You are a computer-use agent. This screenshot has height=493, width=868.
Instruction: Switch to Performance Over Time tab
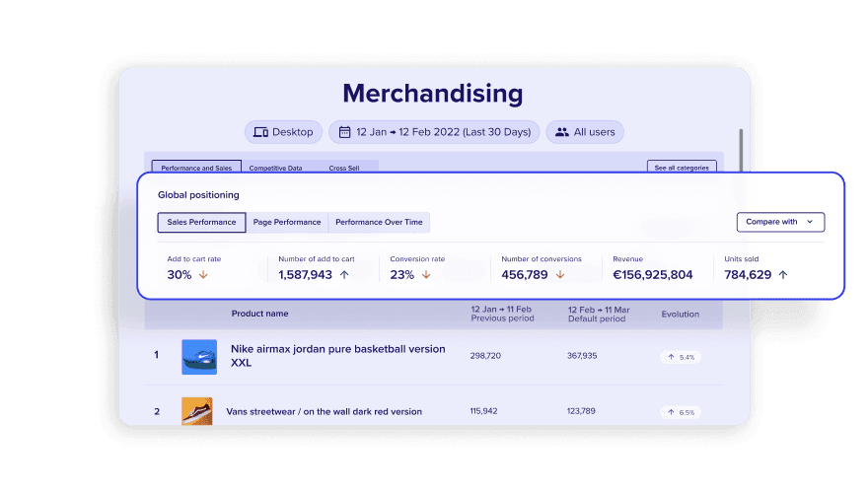click(379, 222)
